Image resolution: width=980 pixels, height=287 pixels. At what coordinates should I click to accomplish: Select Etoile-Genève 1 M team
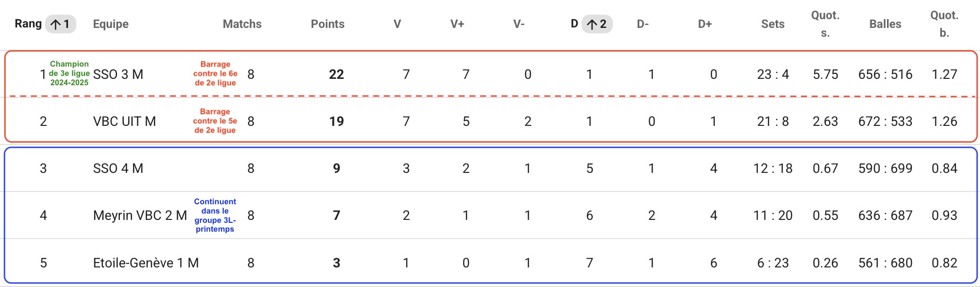pyautogui.click(x=146, y=263)
